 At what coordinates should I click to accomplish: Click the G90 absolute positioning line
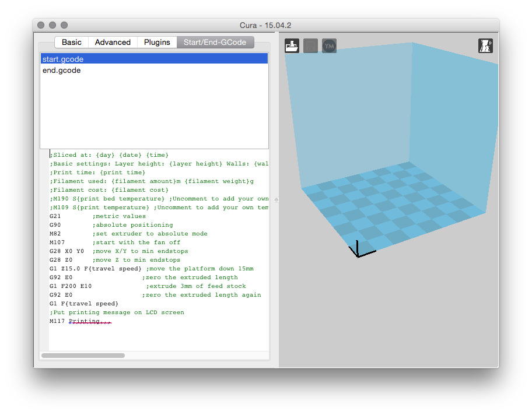coord(111,225)
